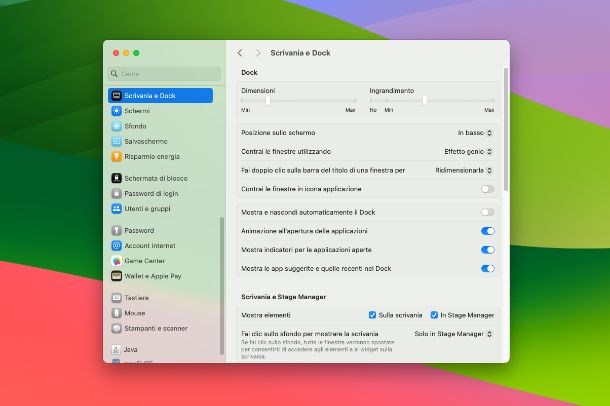Click the Schermata di blocco icon

[116, 178]
